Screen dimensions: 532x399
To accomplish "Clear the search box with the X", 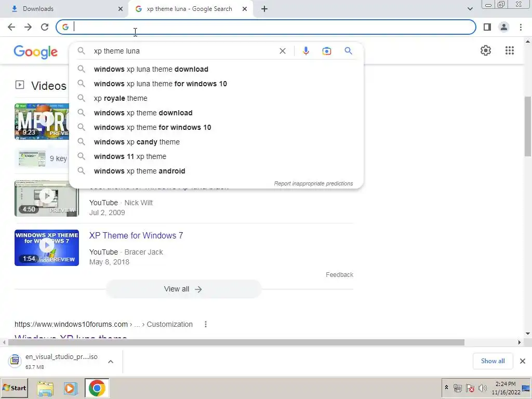I will click(282, 51).
